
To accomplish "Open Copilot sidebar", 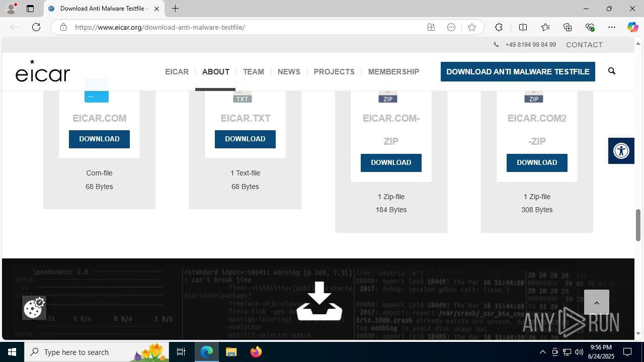I will [632, 27].
